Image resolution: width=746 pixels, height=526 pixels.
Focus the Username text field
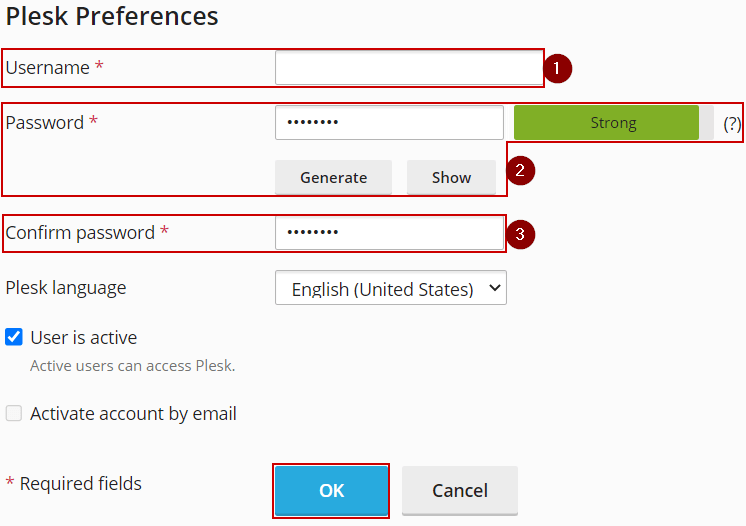click(408, 68)
